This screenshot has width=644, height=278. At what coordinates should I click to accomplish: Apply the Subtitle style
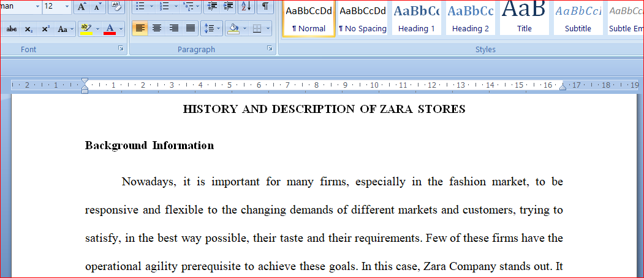point(578,18)
